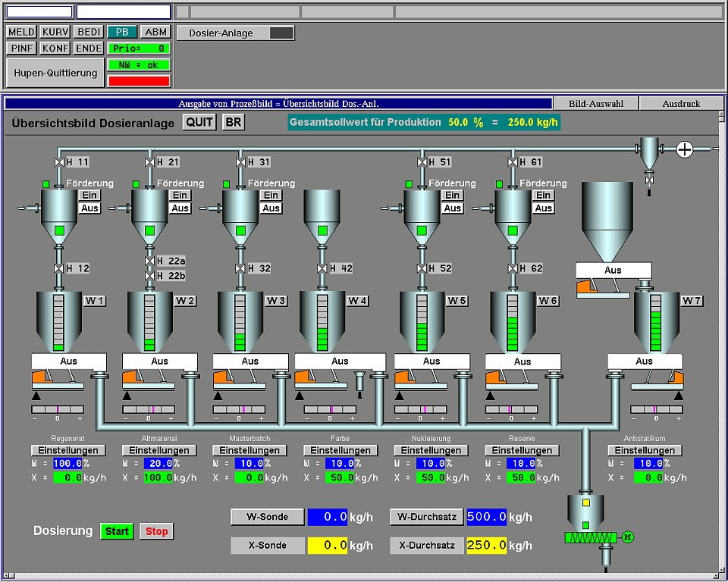Click the circled plus mixer symbol

[685, 149]
